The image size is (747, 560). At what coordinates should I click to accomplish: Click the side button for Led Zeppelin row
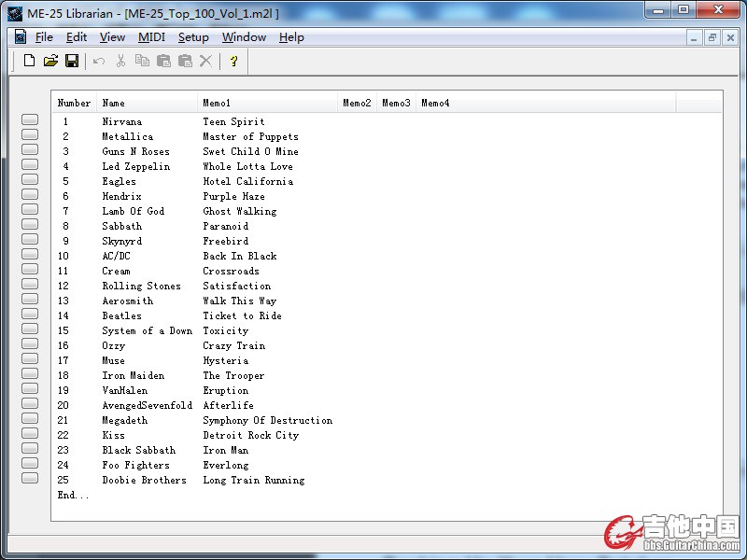click(x=30, y=164)
